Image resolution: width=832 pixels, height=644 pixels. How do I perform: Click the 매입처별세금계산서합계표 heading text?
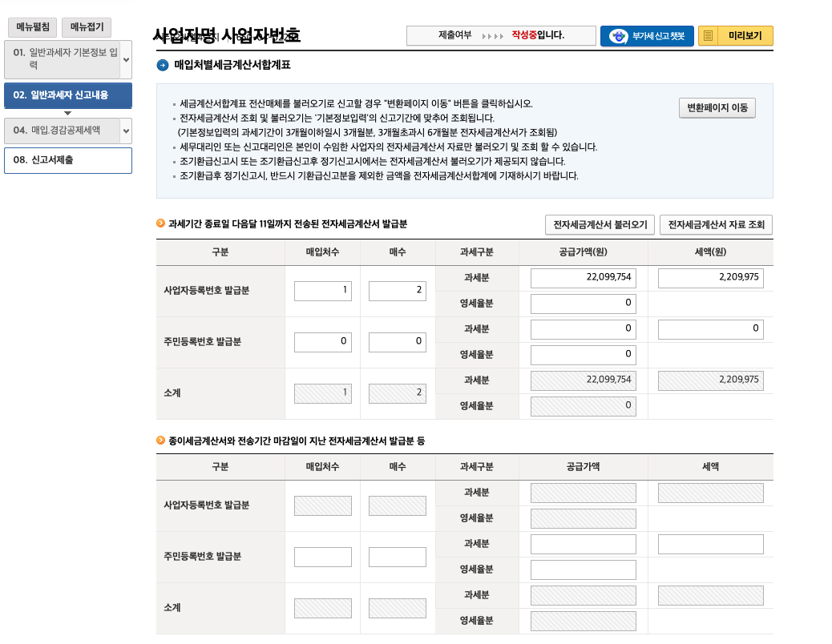pos(232,65)
